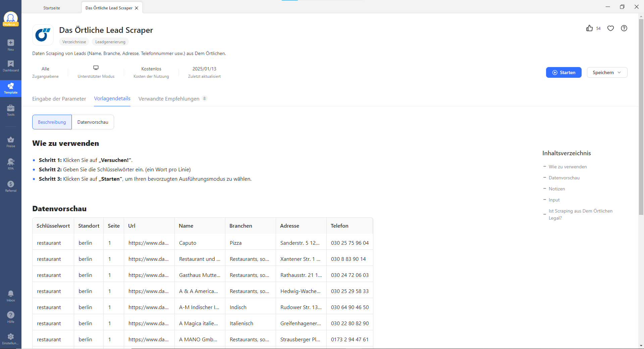Click the A-M Indischer I... name cell
Screen dimensions: 644x349
point(199,307)
